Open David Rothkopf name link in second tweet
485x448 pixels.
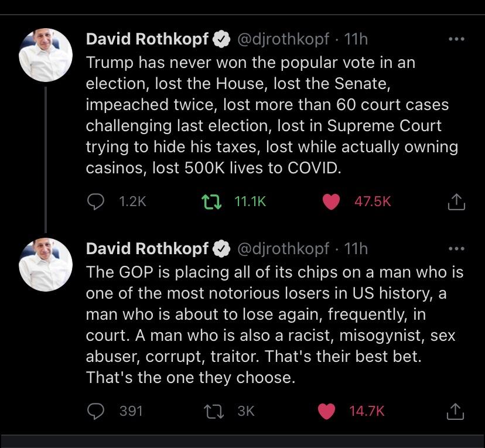(147, 249)
